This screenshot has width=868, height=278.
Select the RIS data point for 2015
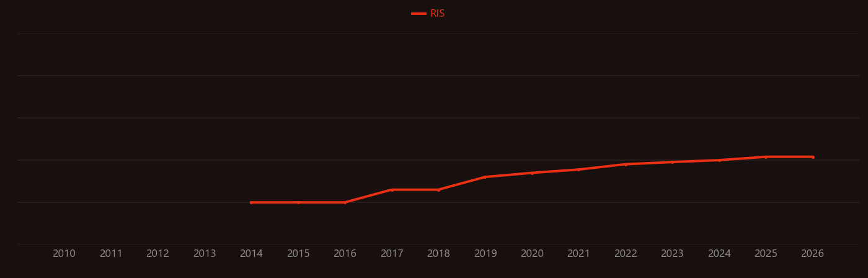click(298, 202)
